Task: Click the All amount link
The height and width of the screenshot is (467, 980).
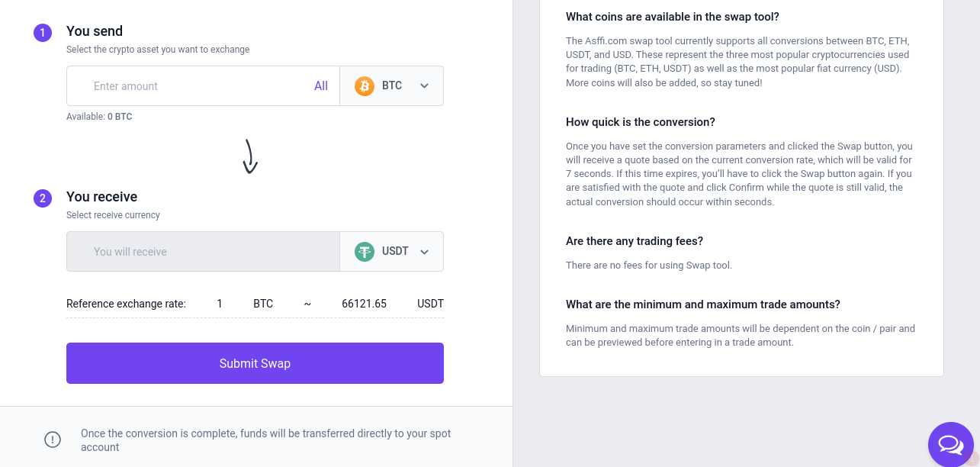Action: 321,85
